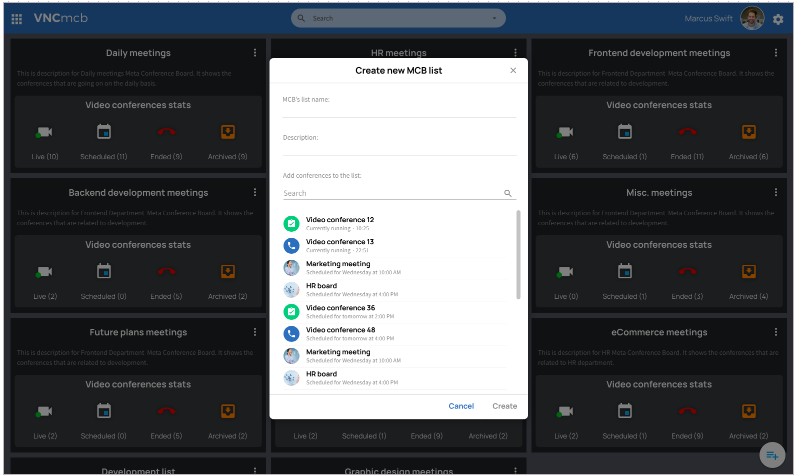The width and height of the screenshot is (797, 476).
Task: Focus the top search bar
Action: pyautogui.click(x=398, y=18)
